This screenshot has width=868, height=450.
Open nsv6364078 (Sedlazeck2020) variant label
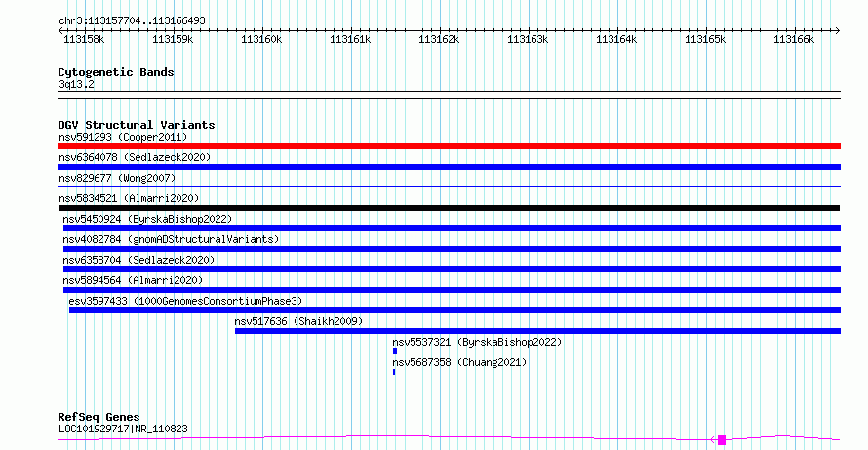(x=135, y=157)
